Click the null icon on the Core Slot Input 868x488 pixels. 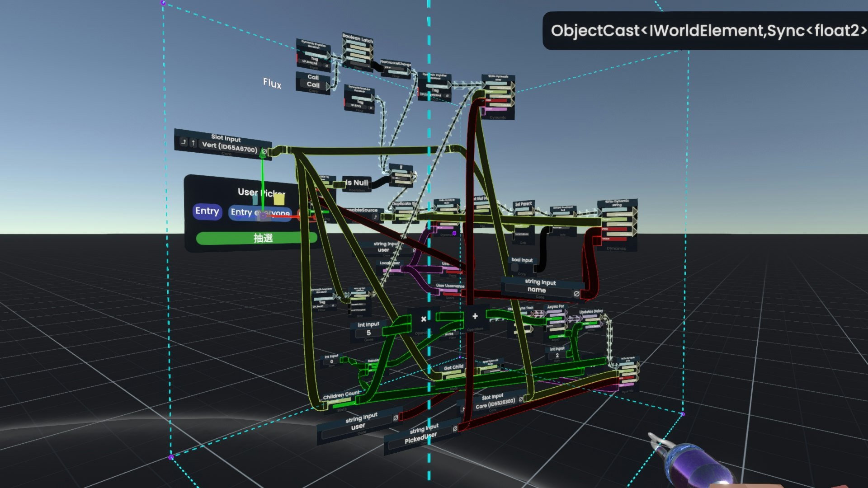point(521,399)
